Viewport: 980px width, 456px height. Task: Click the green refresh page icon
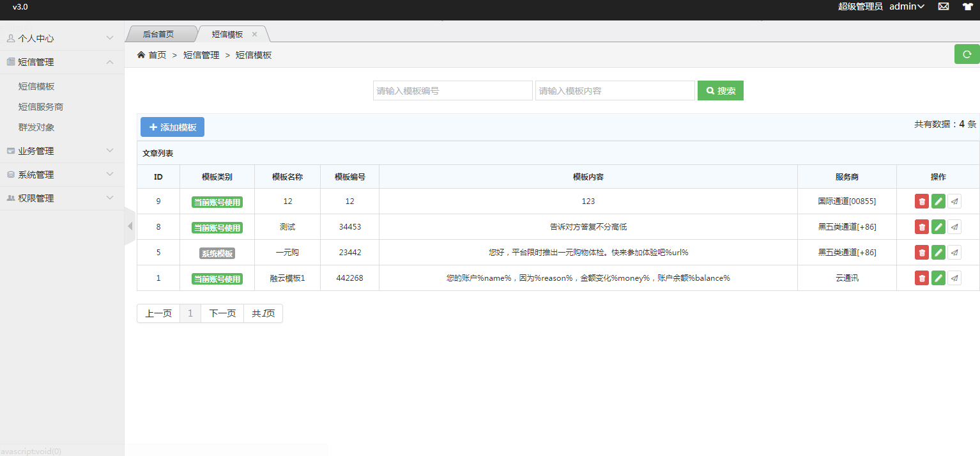pyautogui.click(x=967, y=54)
